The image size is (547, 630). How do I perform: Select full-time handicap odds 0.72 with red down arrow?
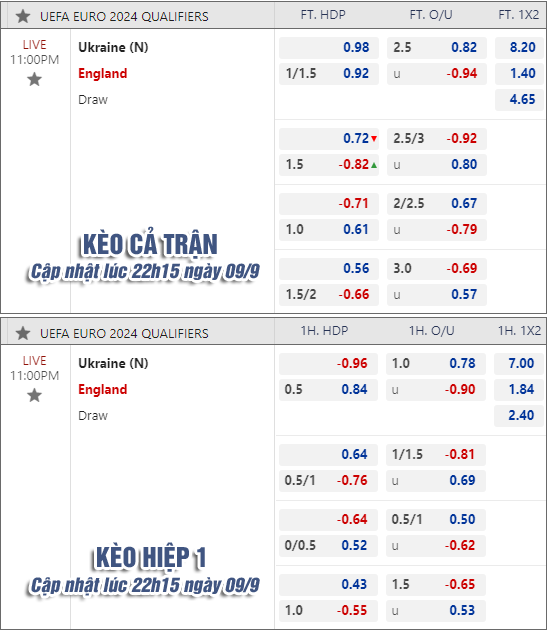click(x=329, y=139)
